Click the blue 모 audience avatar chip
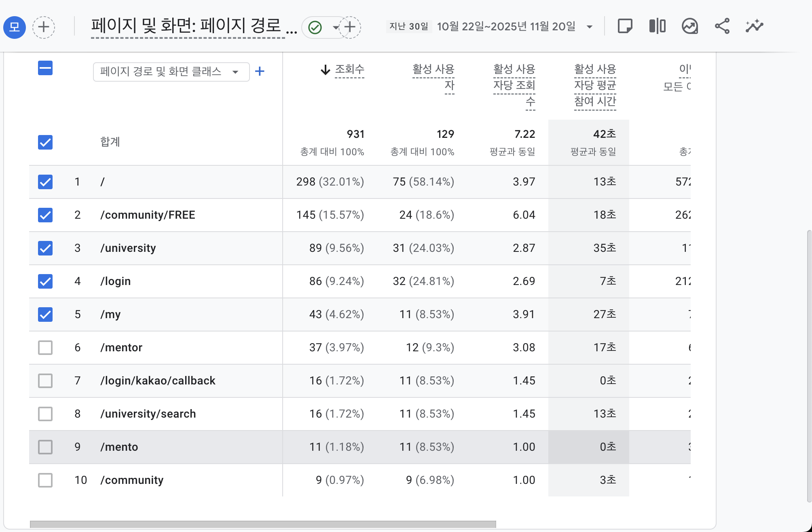The image size is (812, 532). click(x=15, y=27)
